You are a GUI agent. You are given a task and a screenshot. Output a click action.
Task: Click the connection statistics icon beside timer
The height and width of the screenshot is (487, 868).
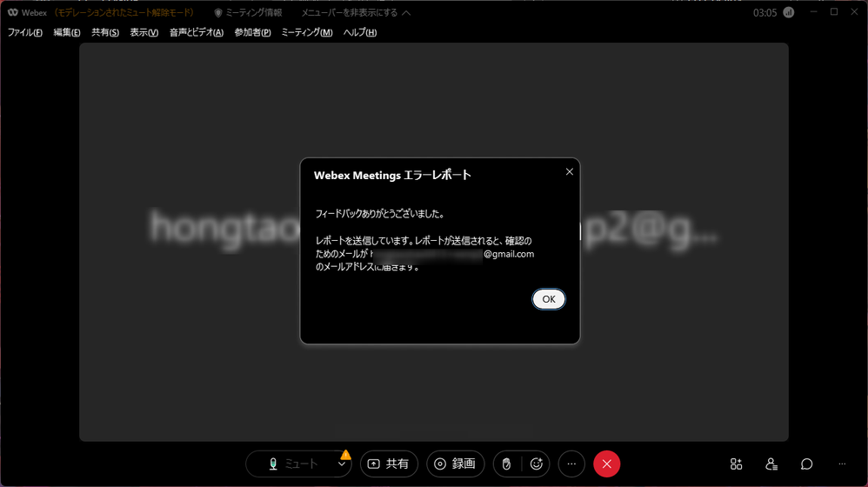(x=789, y=12)
